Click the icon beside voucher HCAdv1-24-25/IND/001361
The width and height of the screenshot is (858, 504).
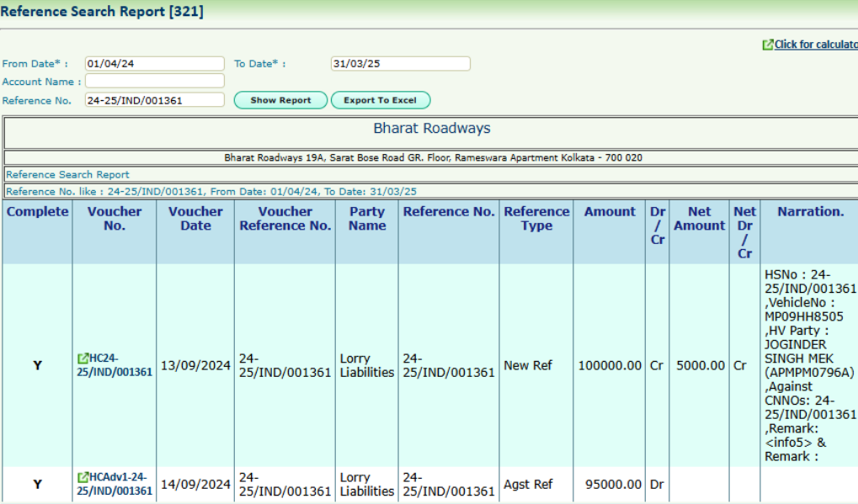pos(83,477)
